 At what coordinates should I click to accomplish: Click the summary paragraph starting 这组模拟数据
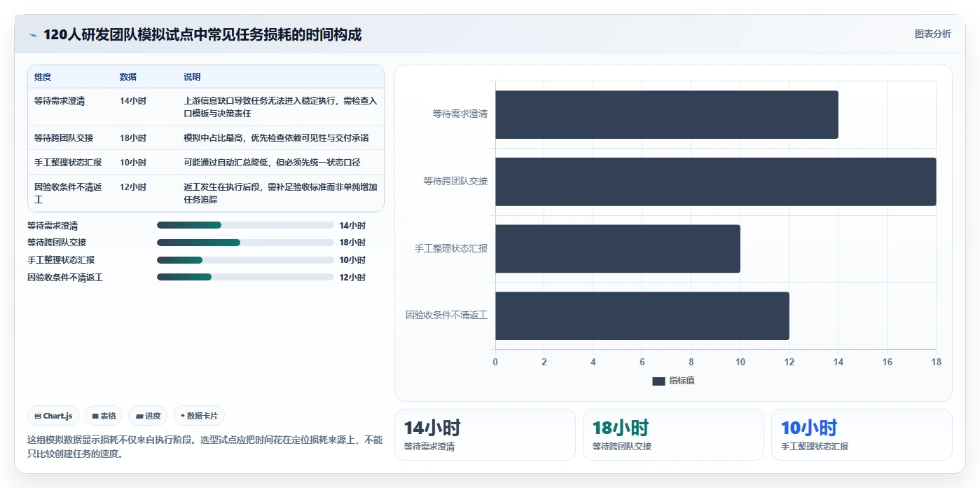click(205, 447)
